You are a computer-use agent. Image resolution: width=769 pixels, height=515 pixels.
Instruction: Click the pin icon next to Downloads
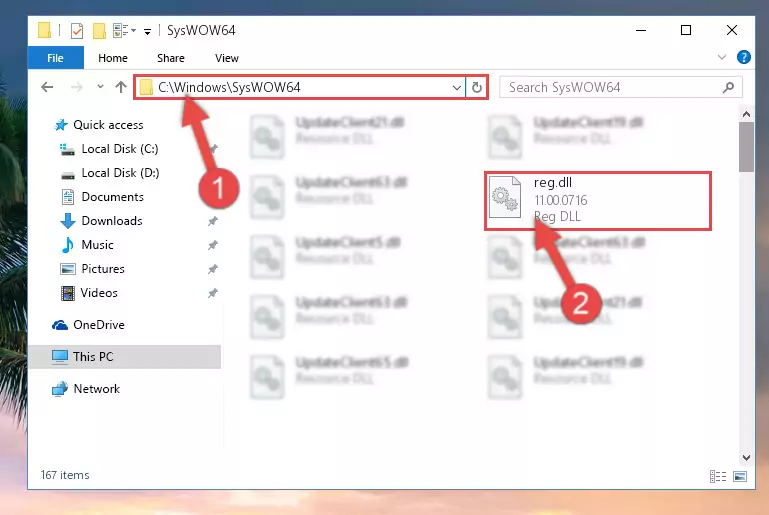pyautogui.click(x=212, y=221)
